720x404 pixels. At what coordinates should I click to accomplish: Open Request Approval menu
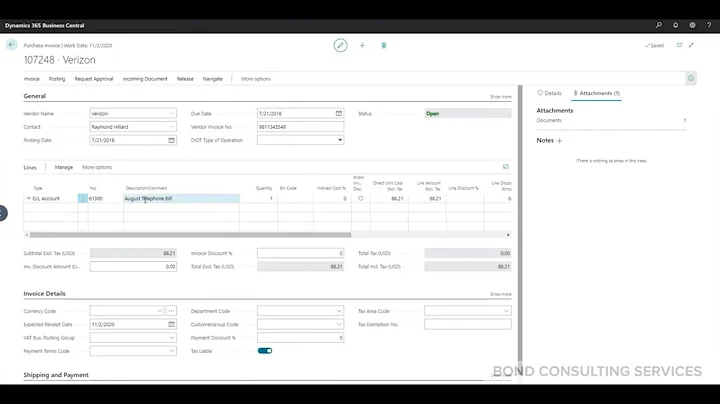click(94, 79)
